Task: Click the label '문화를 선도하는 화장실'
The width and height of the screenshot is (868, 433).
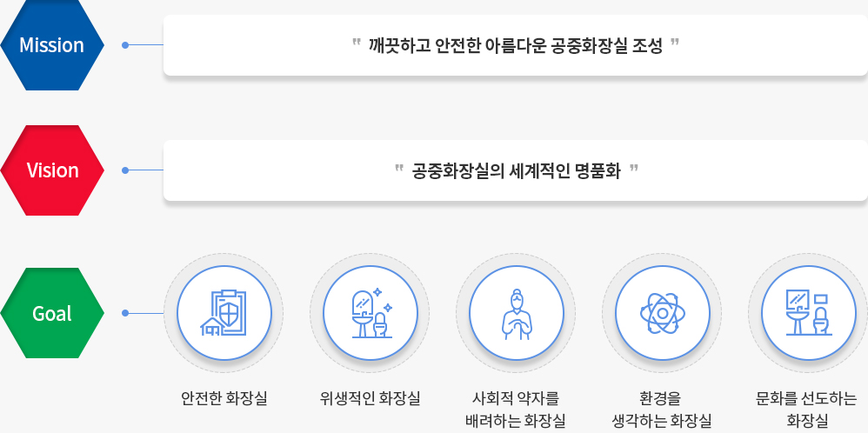Action: point(808,410)
